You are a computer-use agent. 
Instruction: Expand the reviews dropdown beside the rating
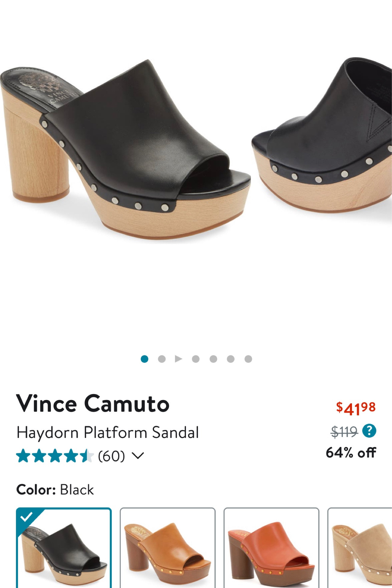point(138,456)
